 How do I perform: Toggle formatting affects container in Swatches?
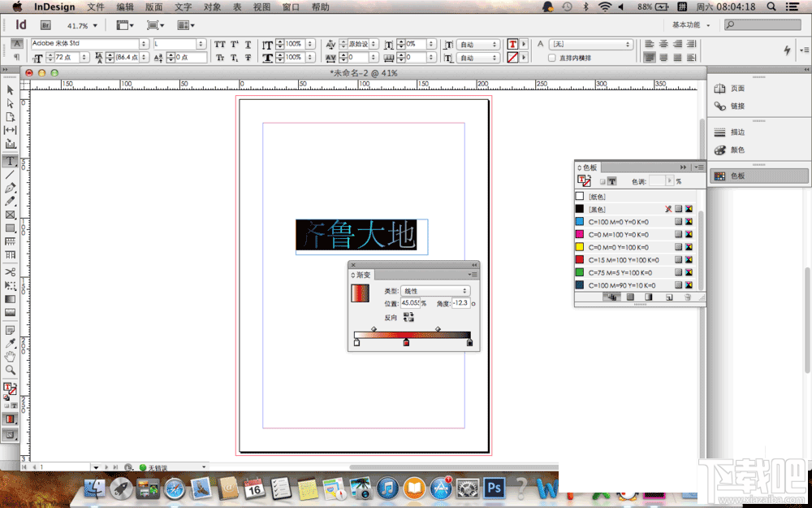[x=603, y=181]
